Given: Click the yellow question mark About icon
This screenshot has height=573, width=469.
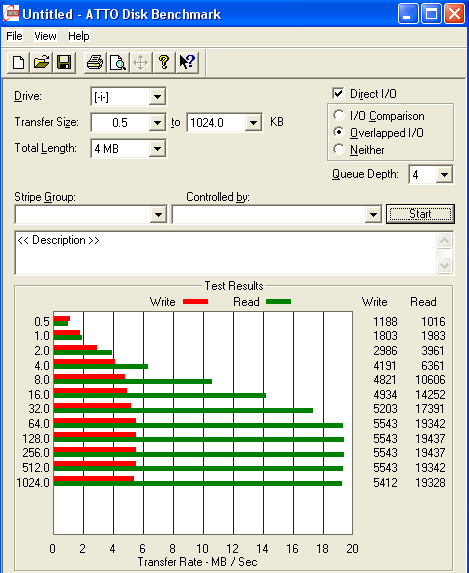Looking at the screenshot, I should (x=164, y=62).
